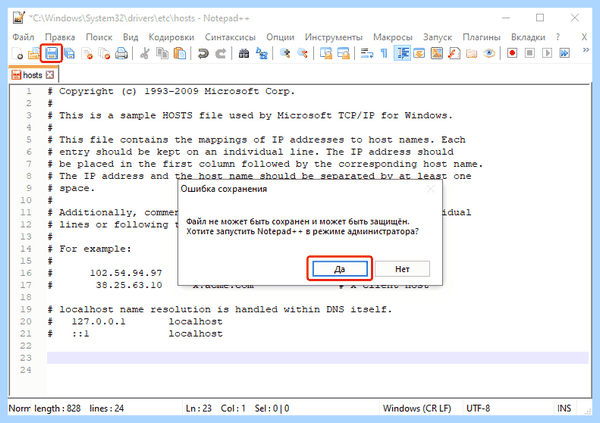
Task: Open the ? help menu
Action: [558, 37]
